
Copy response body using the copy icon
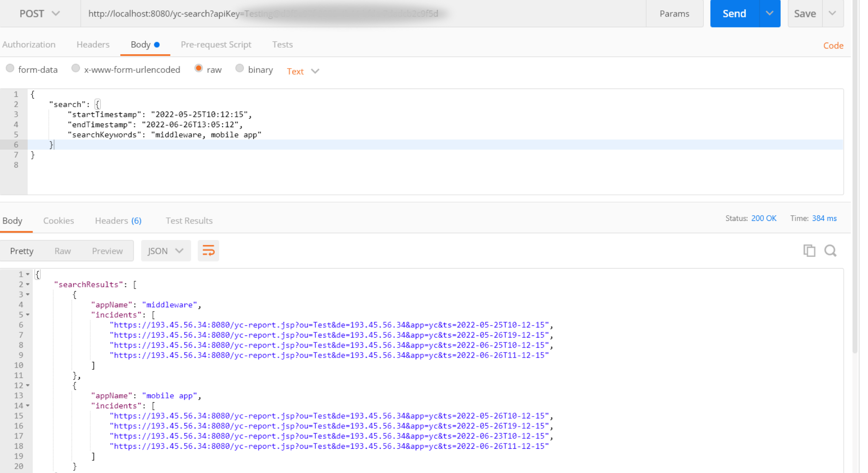tap(809, 250)
